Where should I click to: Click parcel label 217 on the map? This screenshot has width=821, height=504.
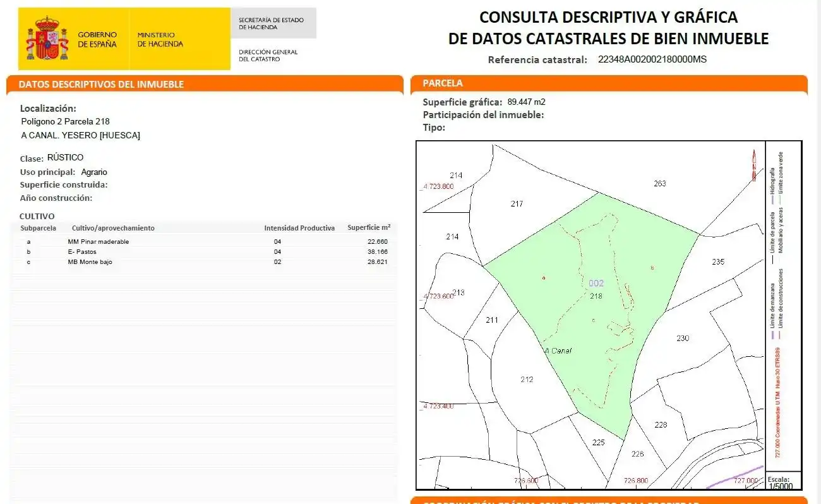[517, 204]
